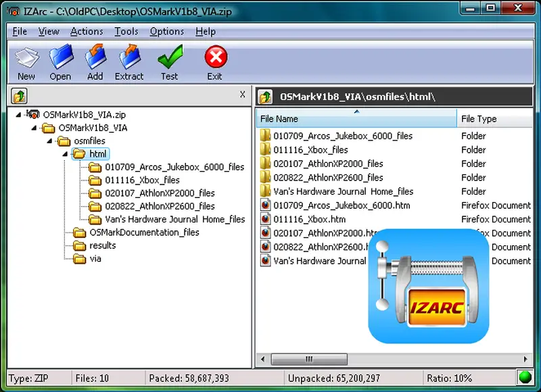Select 010709_Arcos_Jukebox_6000_files in the folder tree

point(174,167)
